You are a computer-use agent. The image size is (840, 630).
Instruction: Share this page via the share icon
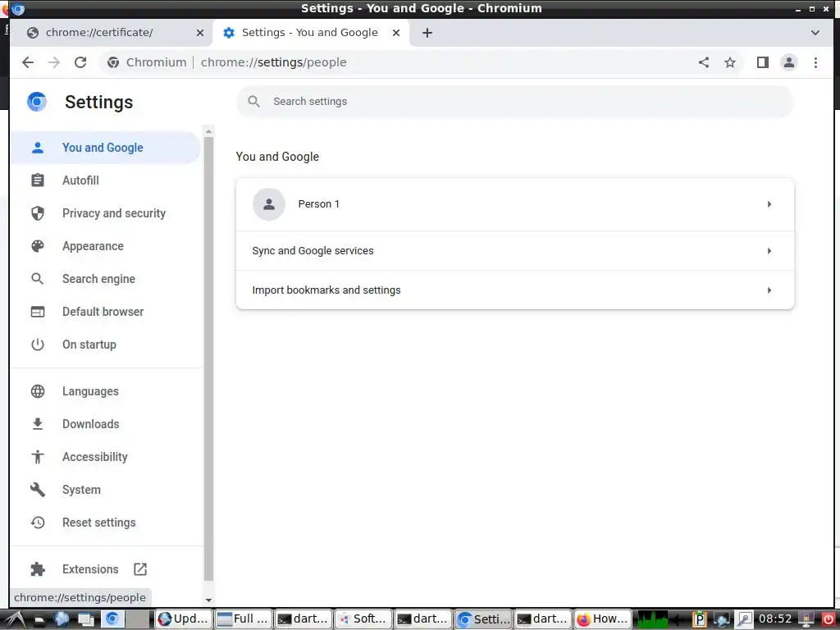[703, 62]
